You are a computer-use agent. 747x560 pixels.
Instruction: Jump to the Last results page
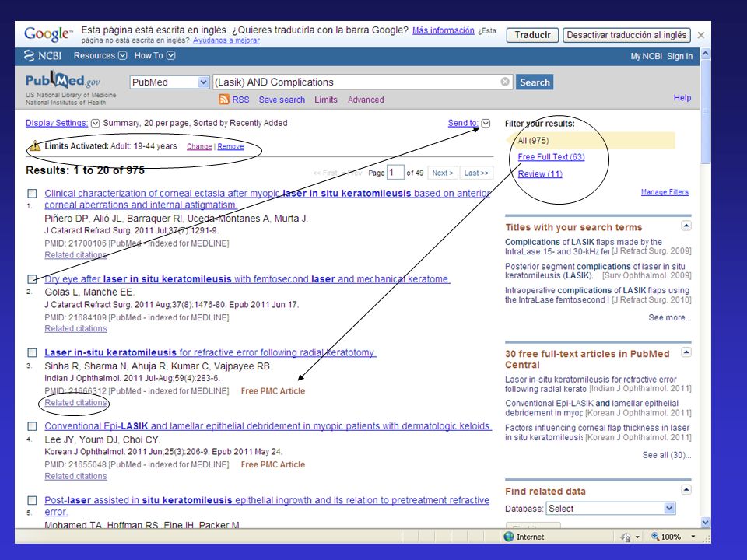click(476, 173)
